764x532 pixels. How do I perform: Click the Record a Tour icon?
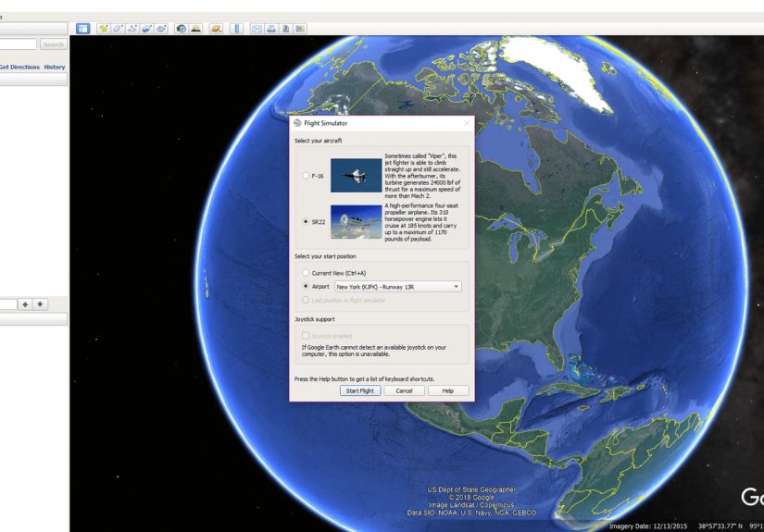click(x=162, y=29)
